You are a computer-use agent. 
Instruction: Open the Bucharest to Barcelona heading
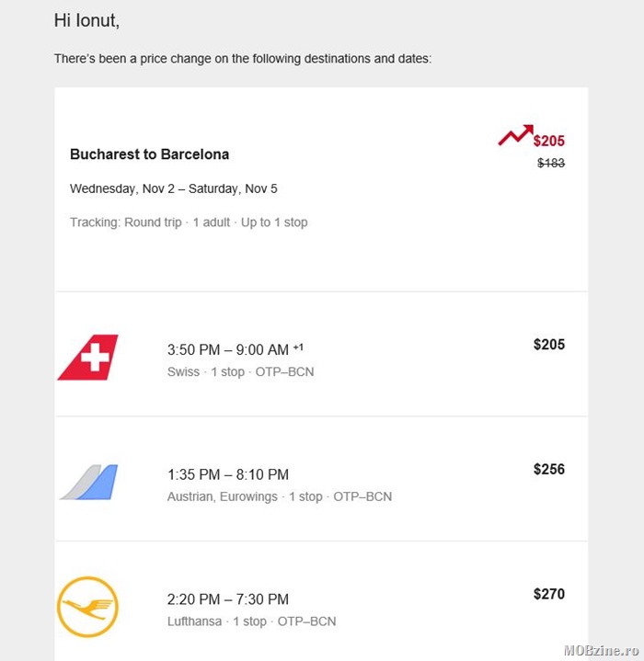pos(149,154)
